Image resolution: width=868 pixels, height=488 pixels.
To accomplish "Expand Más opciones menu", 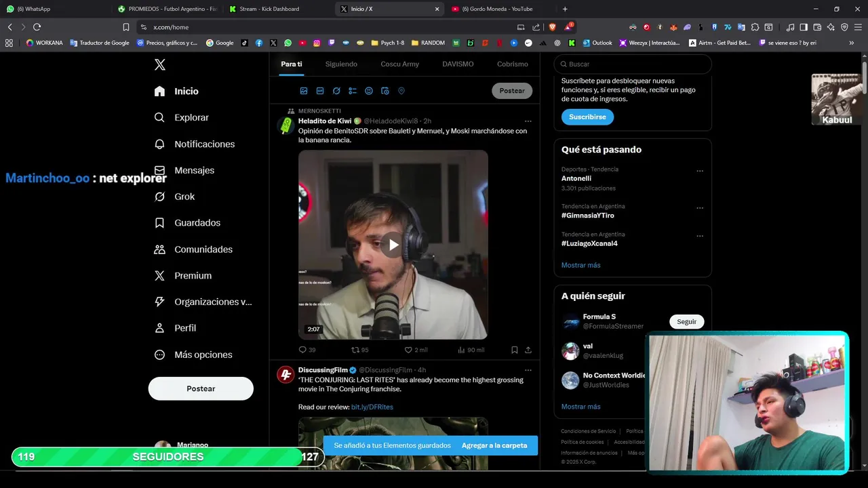I will pyautogui.click(x=193, y=354).
